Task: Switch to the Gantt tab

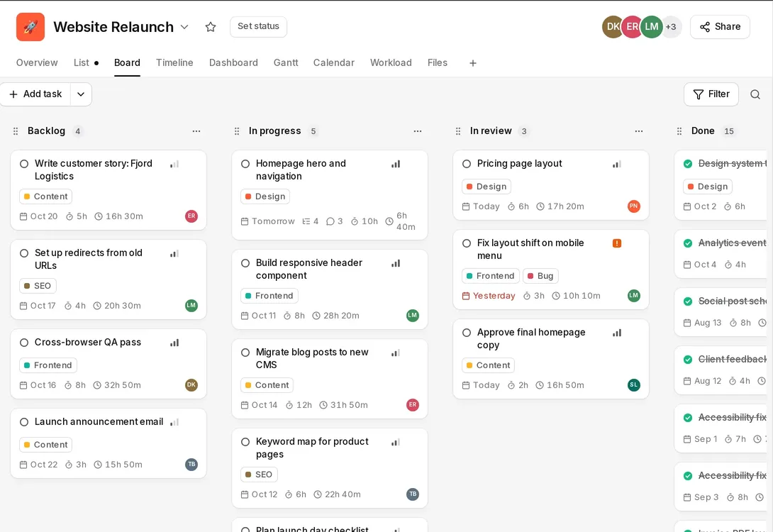Action: (286, 62)
